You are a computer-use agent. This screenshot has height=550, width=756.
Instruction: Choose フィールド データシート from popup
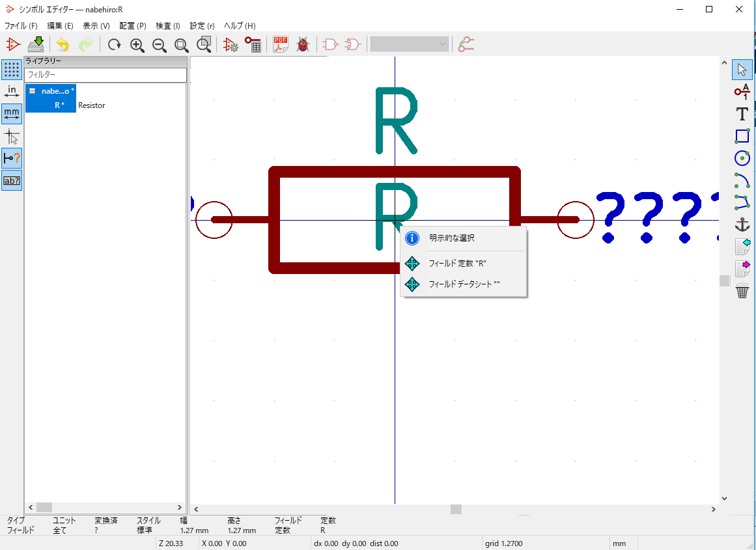[x=464, y=284]
